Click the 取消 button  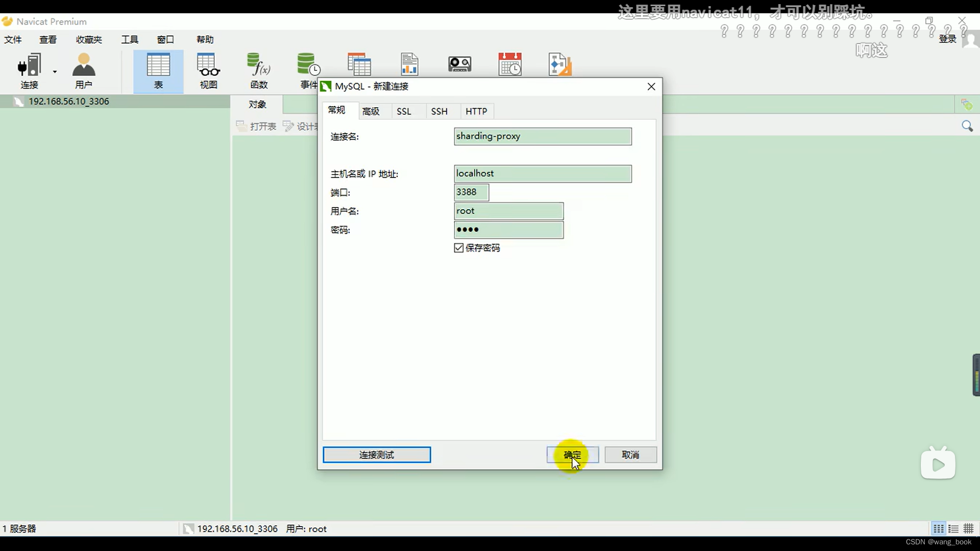coord(630,455)
